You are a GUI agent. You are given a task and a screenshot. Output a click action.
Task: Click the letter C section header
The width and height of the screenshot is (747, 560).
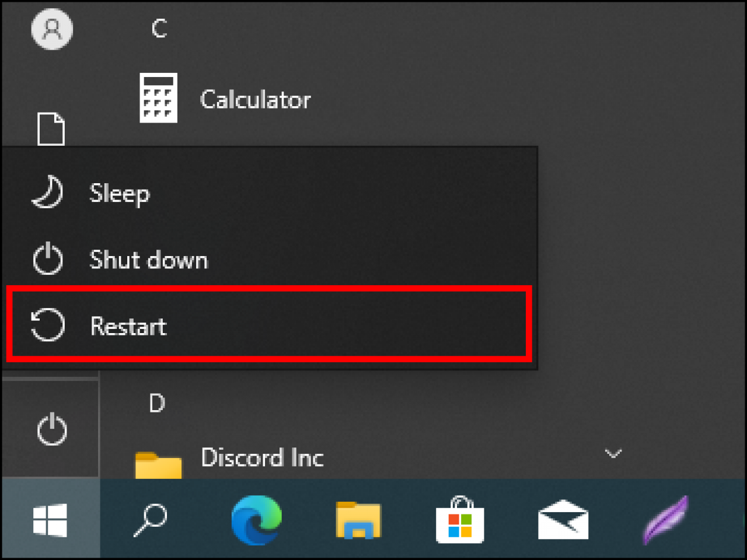(x=159, y=28)
